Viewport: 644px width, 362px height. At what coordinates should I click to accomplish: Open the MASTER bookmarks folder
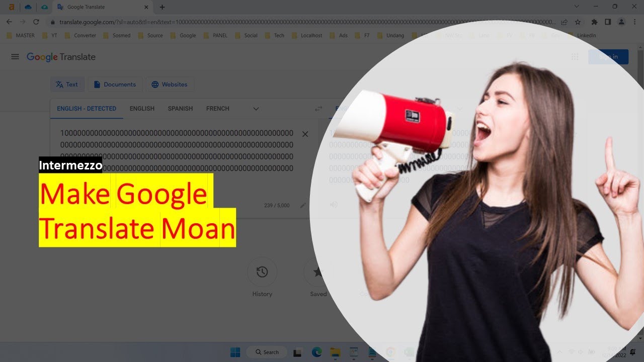coord(21,36)
